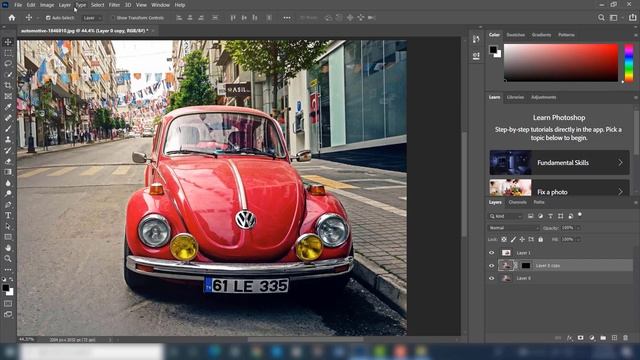Select the Brush tool
Screen dimensions: 640x360
tap(8, 129)
